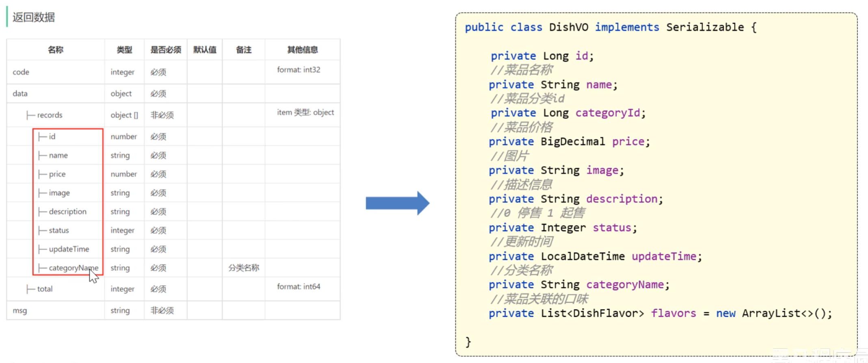Viewport: 868px width, 363px height.
Task: Click the 'Integer' type of status in code
Action: (563, 228)
